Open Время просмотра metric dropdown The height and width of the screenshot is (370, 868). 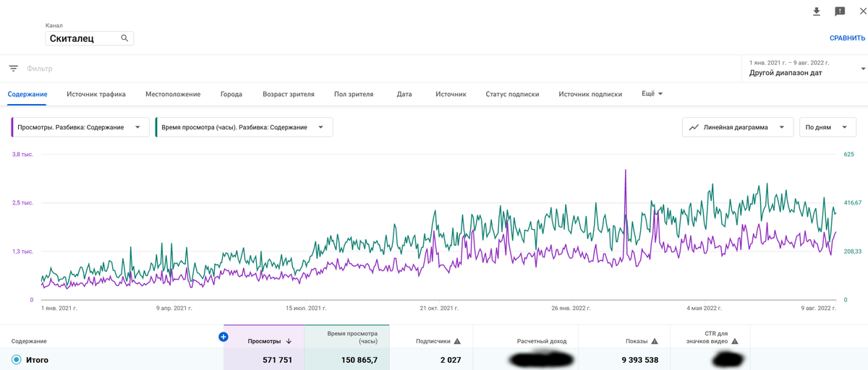(244, 127)
